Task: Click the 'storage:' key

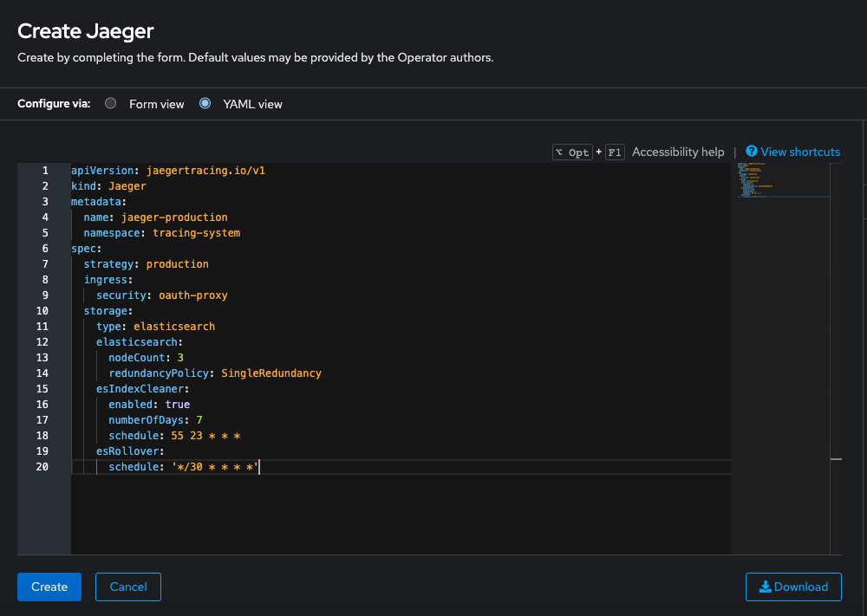Action: [x=108, y=311]
